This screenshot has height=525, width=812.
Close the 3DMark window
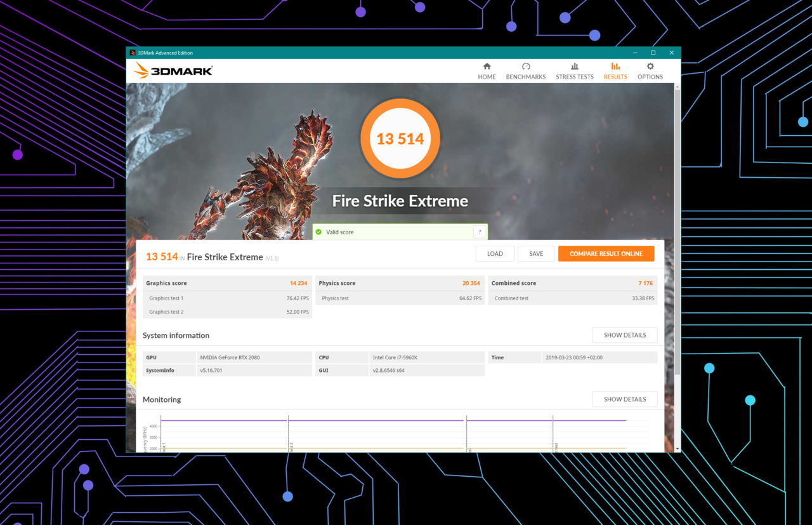tap(672, 53)
